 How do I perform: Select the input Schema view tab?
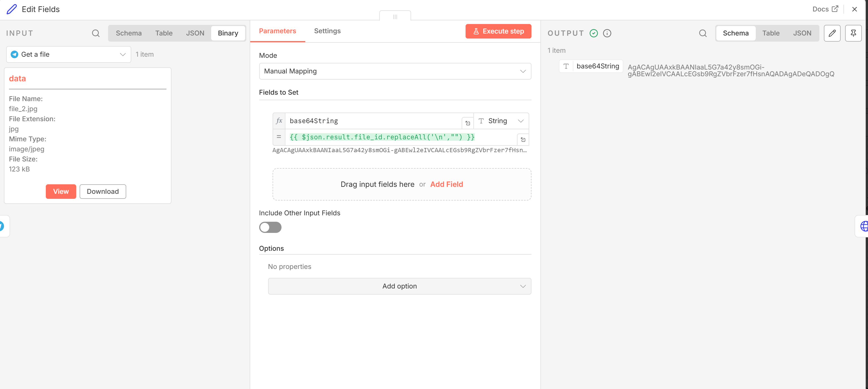pos(128,33)
